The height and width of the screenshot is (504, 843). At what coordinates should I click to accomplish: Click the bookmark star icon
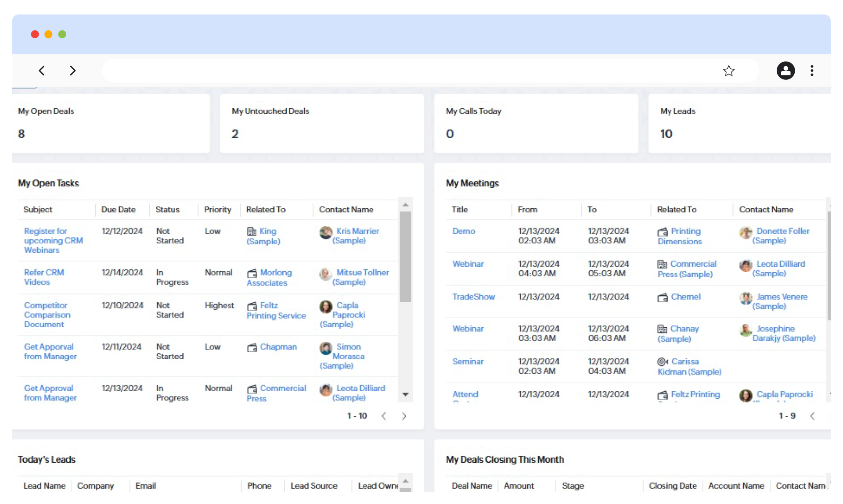click(728, 71)
